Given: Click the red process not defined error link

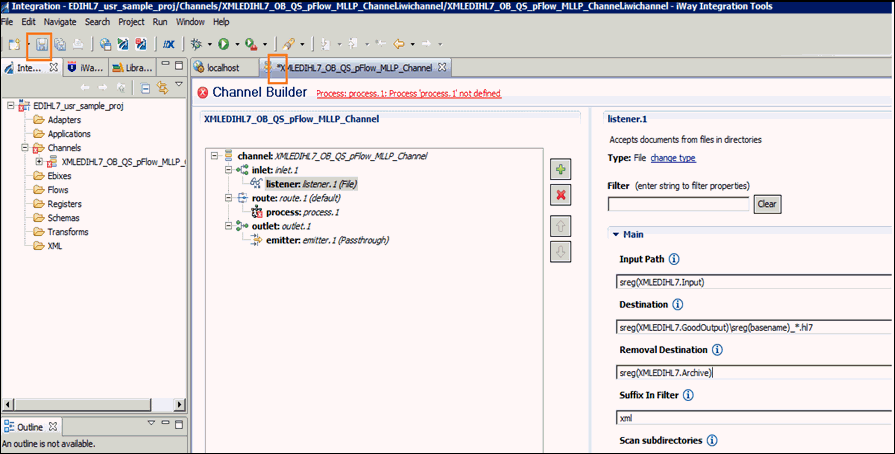Looking at the screenshot, I should click(409, 94).
